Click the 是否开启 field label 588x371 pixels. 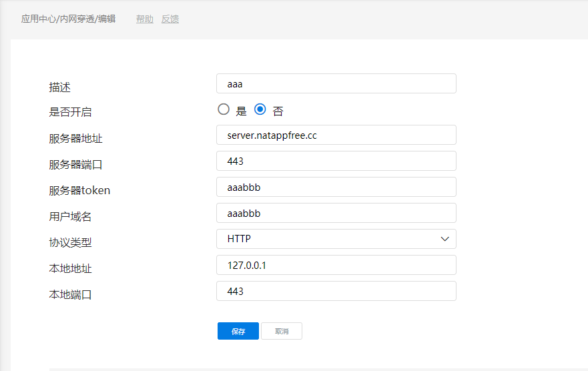click(70, 112)
